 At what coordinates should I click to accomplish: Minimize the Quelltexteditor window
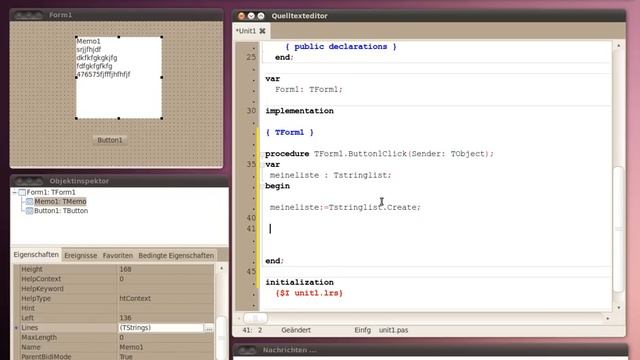251,16
